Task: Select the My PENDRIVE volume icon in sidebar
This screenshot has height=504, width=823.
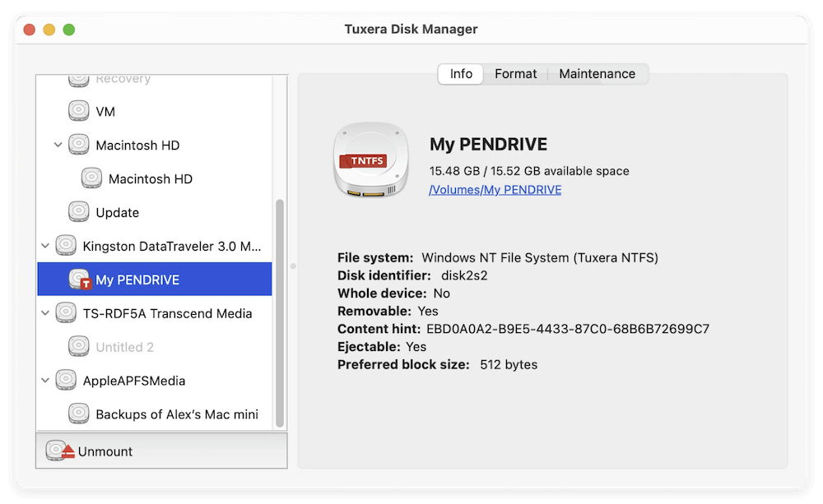Action: [79, 279]
